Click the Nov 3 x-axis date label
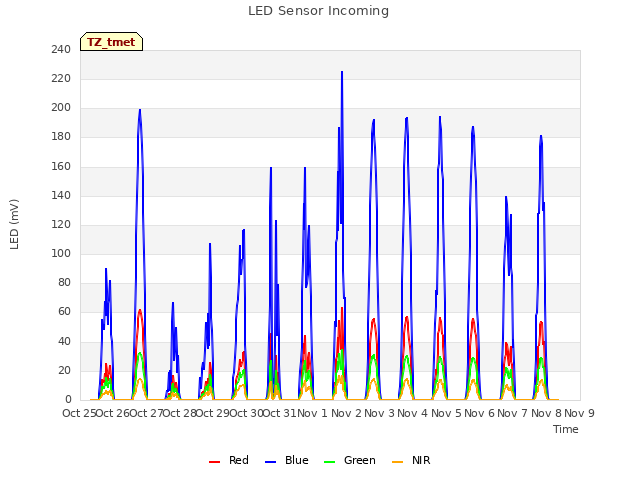 [380, 413]
